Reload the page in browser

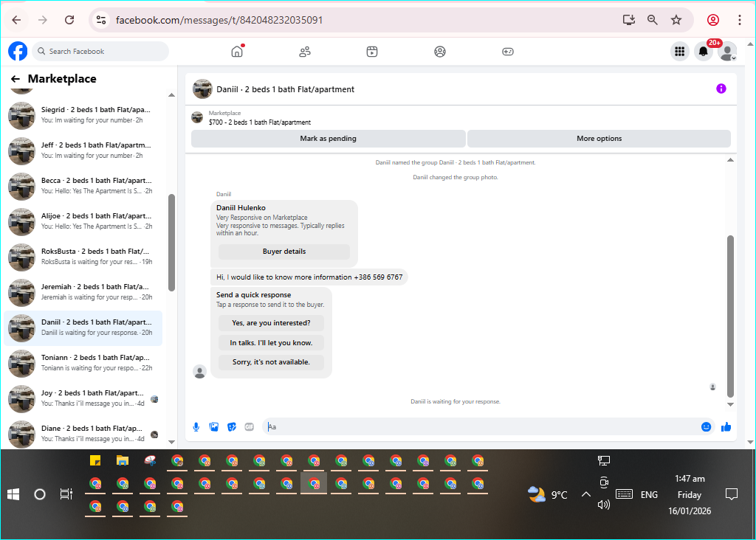pos(69,20)
